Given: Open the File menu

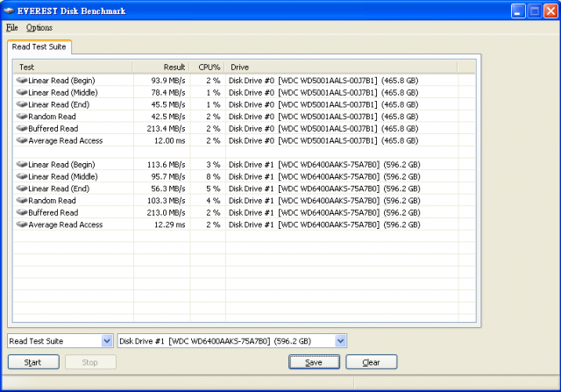Looking at the screenshot, I should 11,27.
